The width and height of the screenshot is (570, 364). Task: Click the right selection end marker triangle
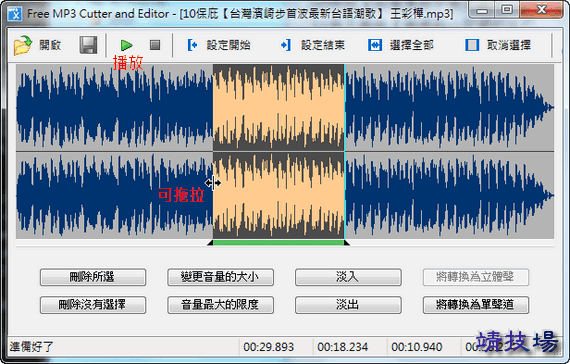click(347, 243)
